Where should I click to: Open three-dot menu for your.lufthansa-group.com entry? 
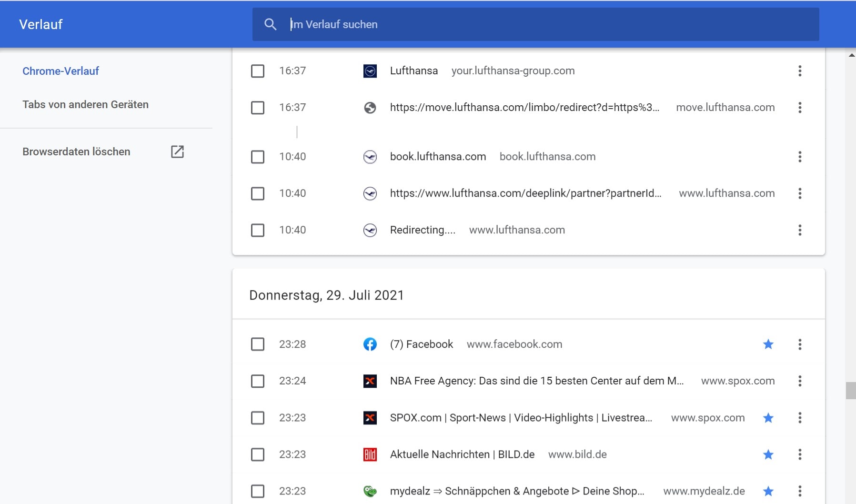[800, 71]
